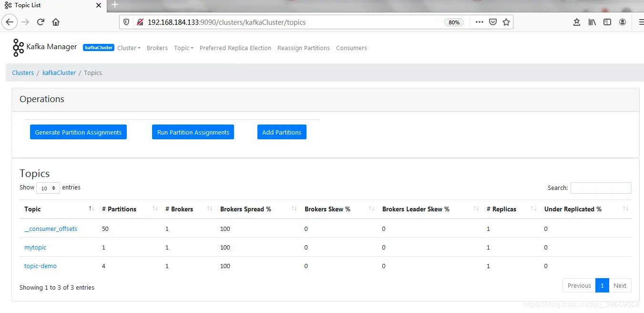Click the Kafka Manager brand text
This screenshot has width=644, height=313.
(51, 47)
